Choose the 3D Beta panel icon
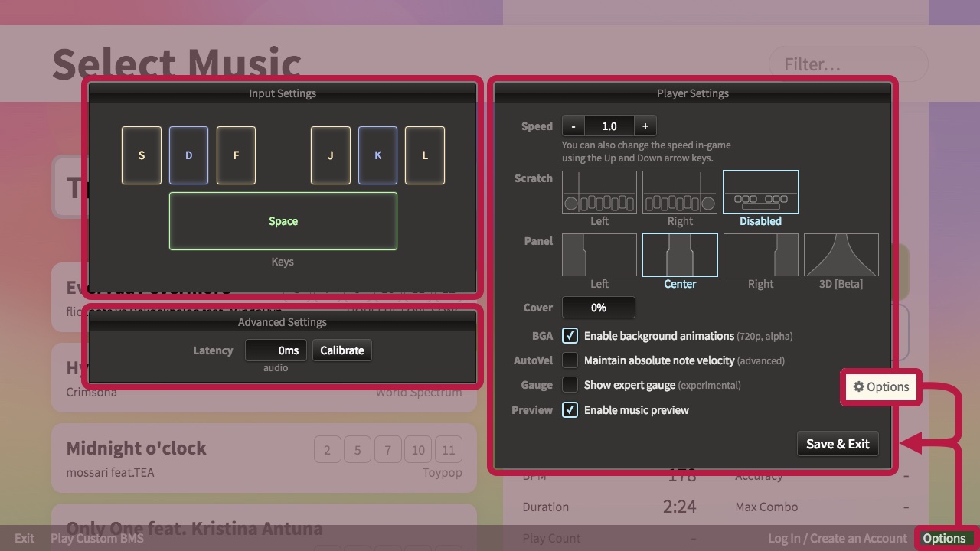Screen dimensions: 980x551 [841, 255]
